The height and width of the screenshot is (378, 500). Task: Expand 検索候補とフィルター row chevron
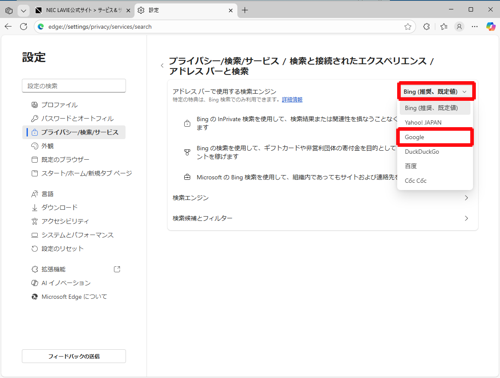tap(466, 218)
